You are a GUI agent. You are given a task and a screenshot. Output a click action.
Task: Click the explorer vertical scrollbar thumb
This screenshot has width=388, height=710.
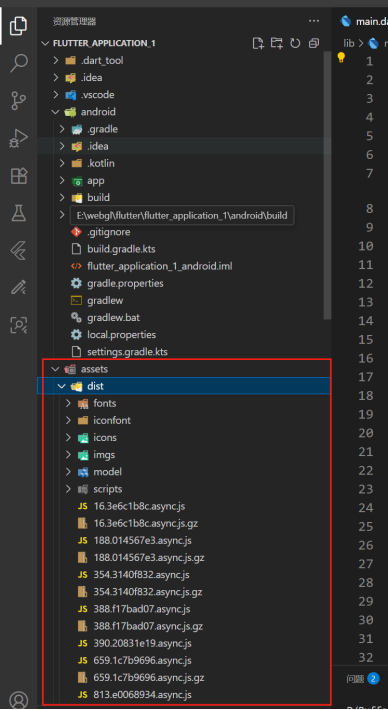(328, 186)
